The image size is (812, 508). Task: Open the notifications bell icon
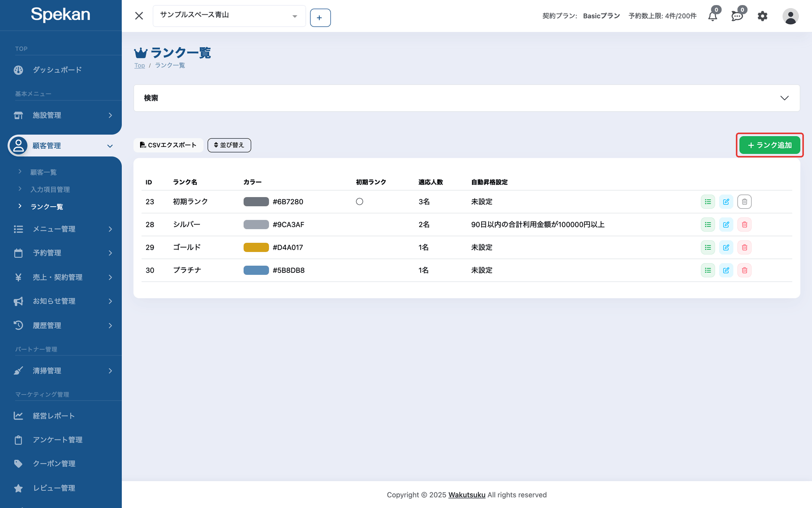[713, 16]
